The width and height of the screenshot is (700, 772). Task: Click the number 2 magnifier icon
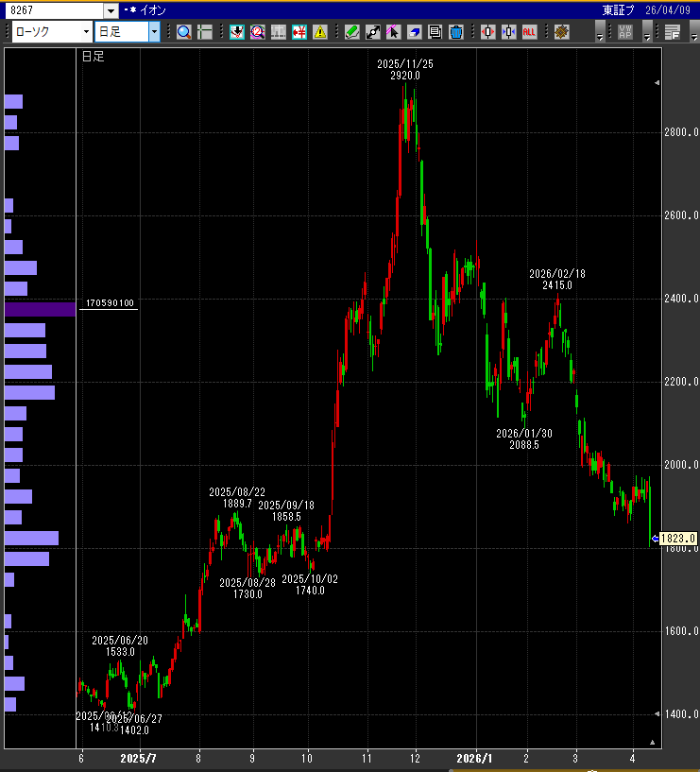(258, 32)
